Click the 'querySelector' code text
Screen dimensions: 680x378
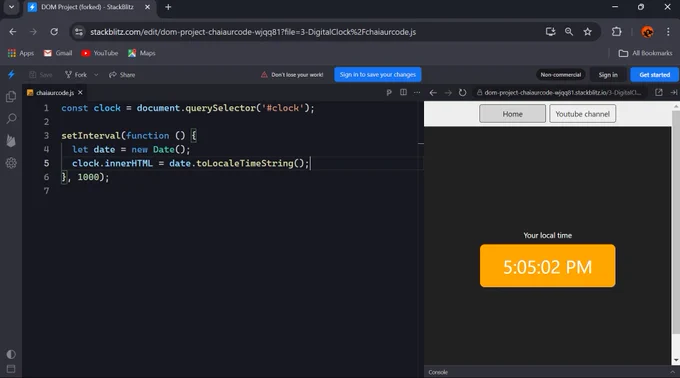coord(220,108)
